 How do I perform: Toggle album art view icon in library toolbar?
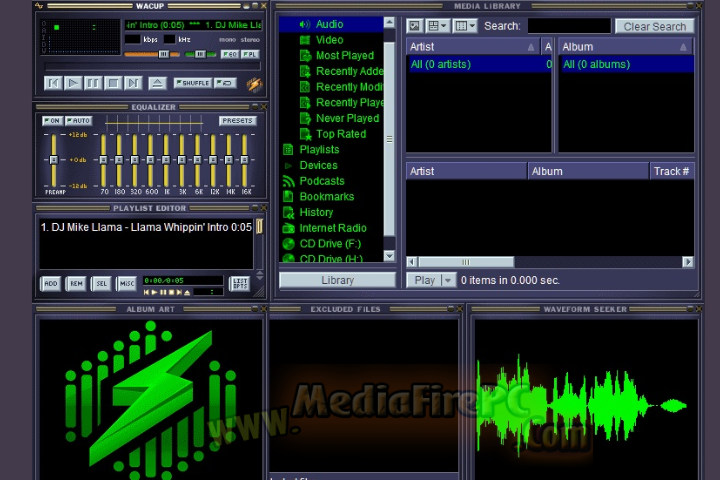coord(415,26)
